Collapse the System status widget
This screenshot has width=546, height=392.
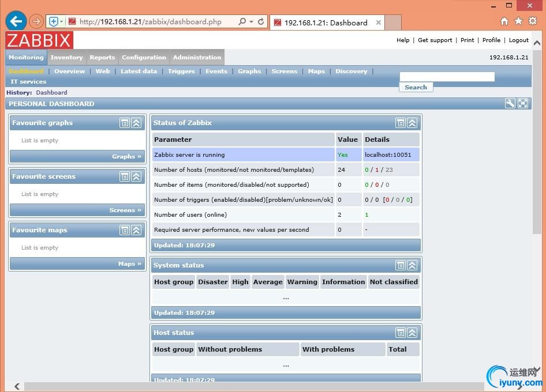pyautogui.click(x=412, y=265)
